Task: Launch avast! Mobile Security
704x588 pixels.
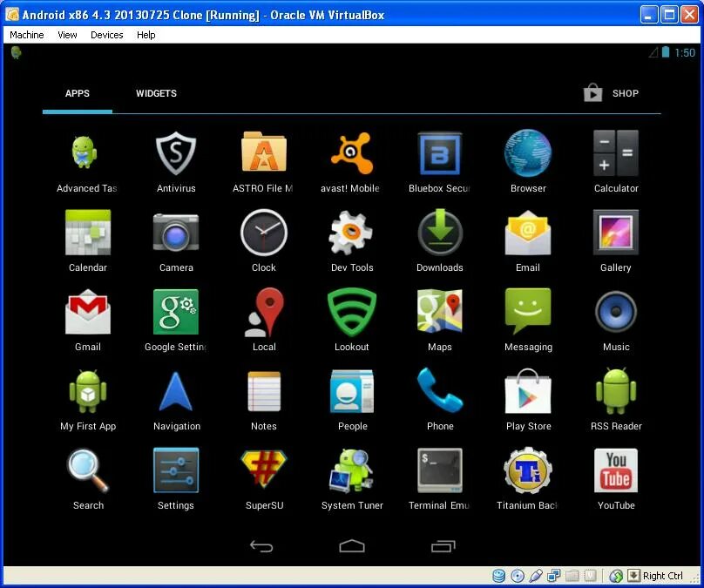Action: click(352, 153)
